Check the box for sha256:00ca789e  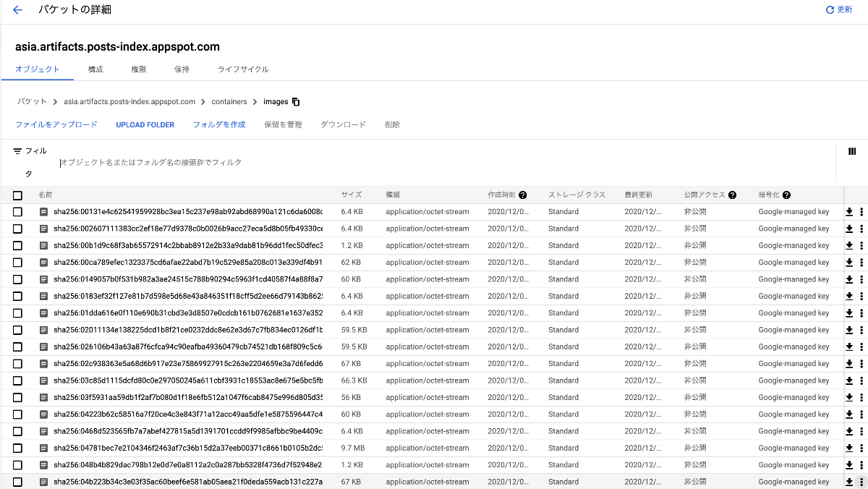[18, 263]
